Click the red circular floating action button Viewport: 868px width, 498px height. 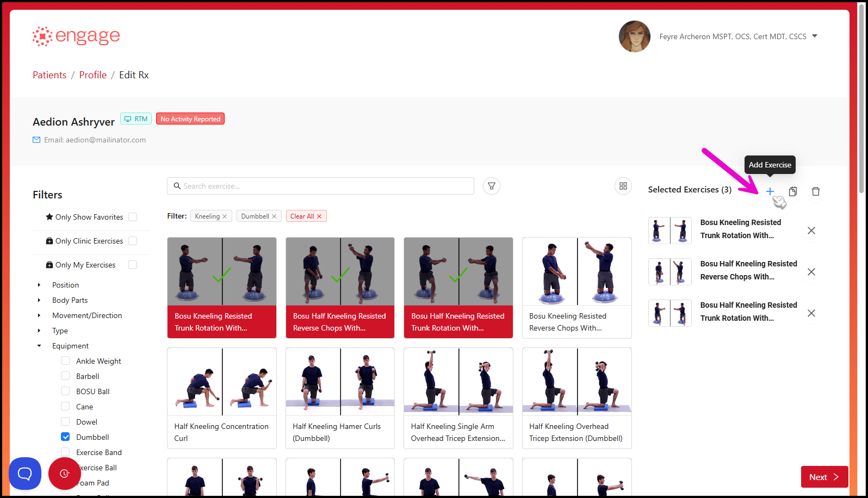(65, 474)
